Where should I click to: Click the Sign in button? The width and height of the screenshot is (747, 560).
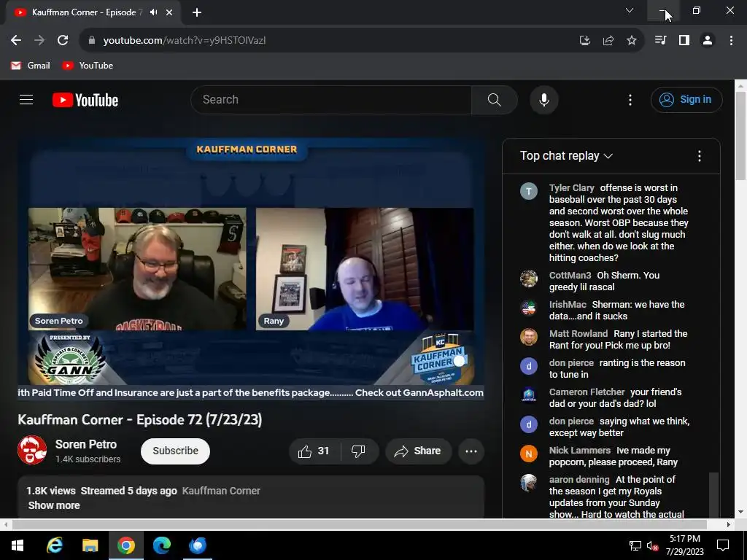pyautogui.click(x=686, y=99)
